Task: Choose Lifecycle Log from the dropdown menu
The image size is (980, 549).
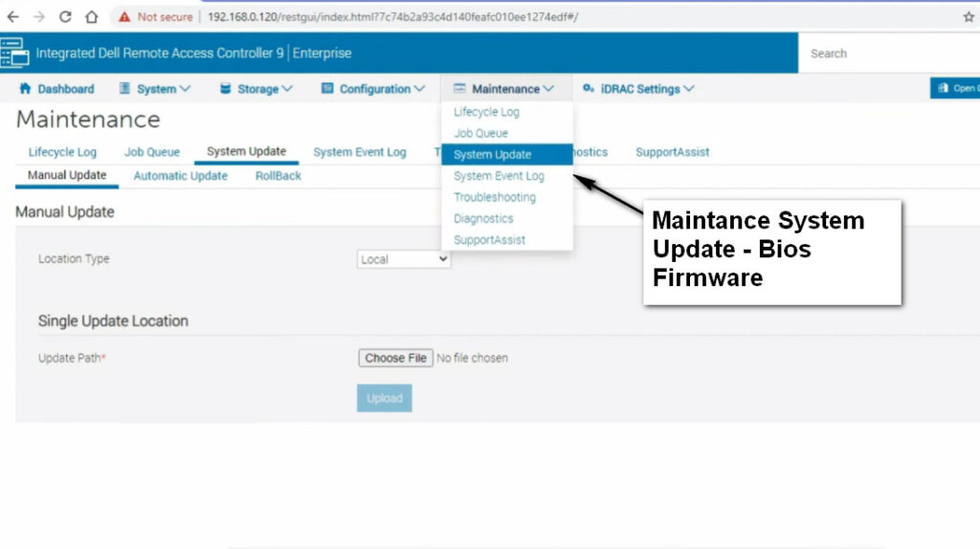Action: pos(486,112)
